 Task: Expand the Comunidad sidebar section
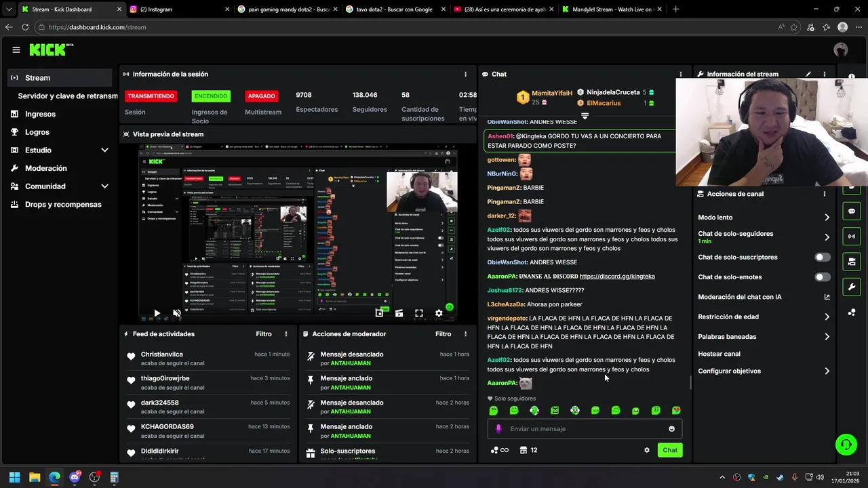[104, 186]
